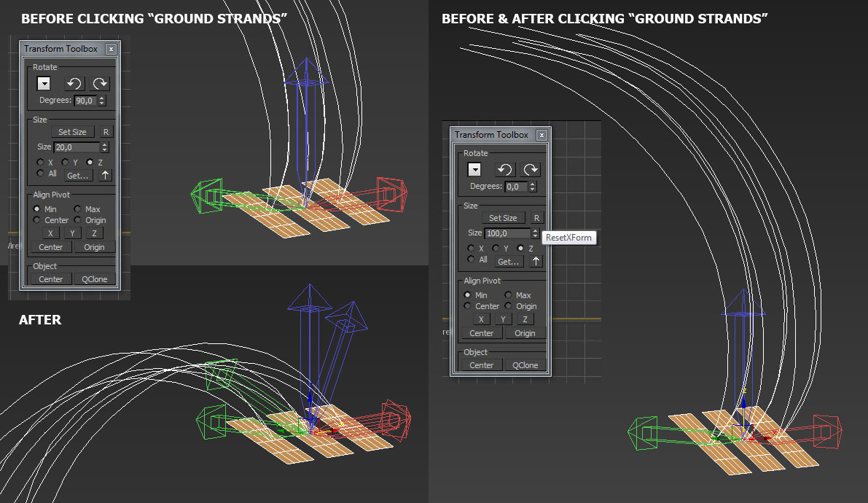Click rotate counterclockwise in left Transform Toolbox
868x503 pixels.
[x=73, y=83]
